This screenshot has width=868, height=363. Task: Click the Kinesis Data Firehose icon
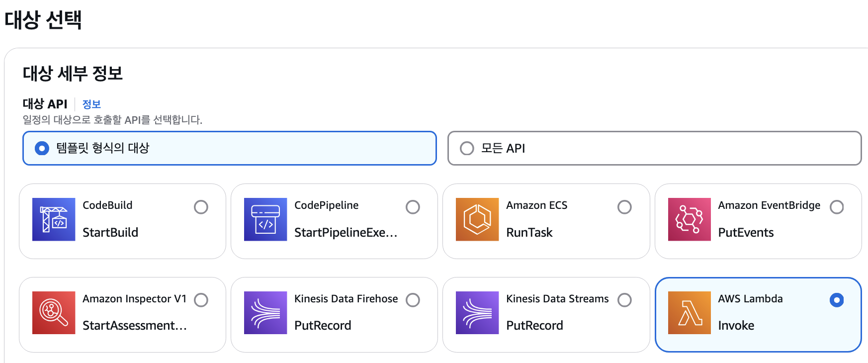[x=265, y=313]
